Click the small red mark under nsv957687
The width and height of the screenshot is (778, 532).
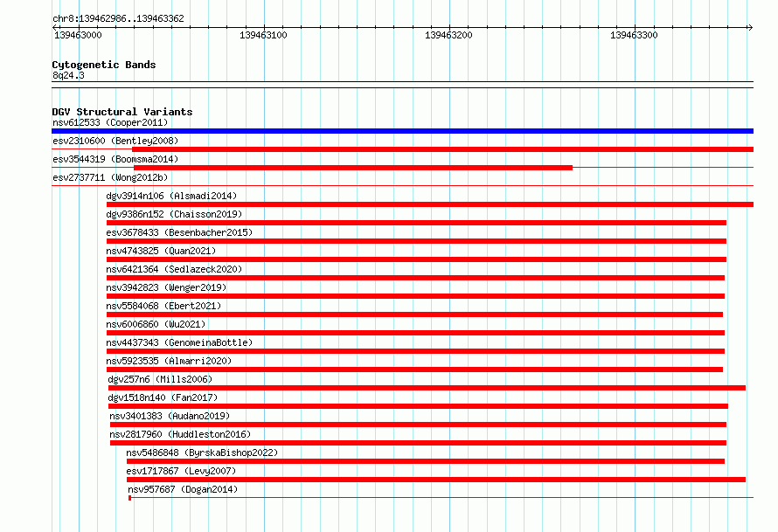(129, 498)
